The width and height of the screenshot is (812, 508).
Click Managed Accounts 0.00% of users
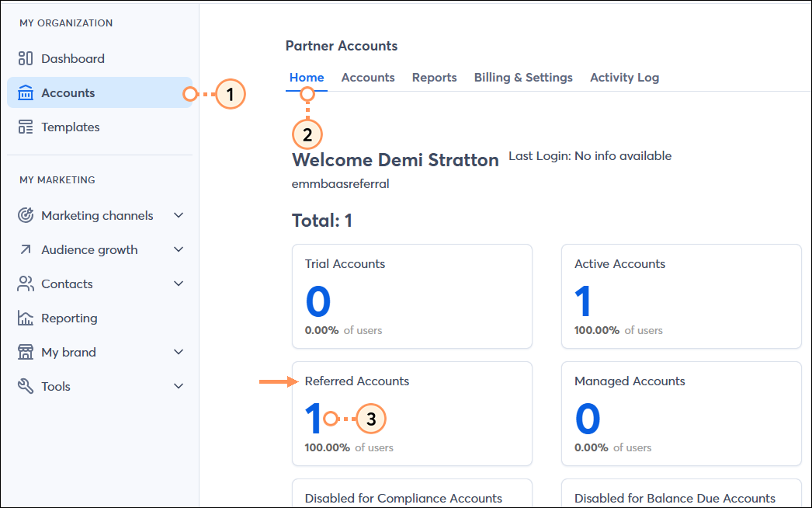pos(613,447)
